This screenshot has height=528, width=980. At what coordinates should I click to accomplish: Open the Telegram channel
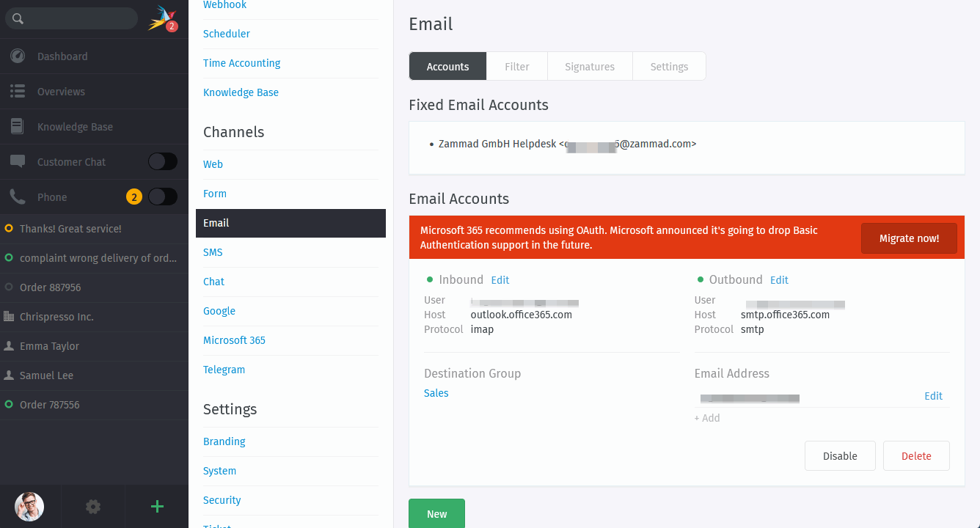[x=224, y=370]
